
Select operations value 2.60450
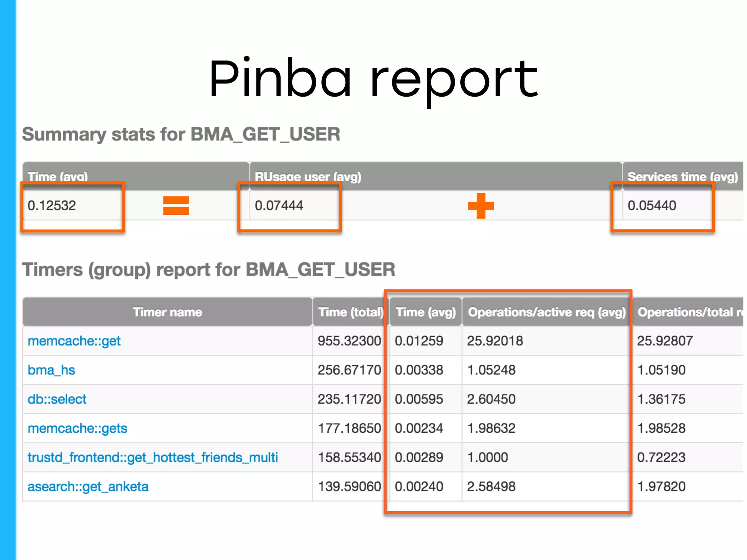491,399
